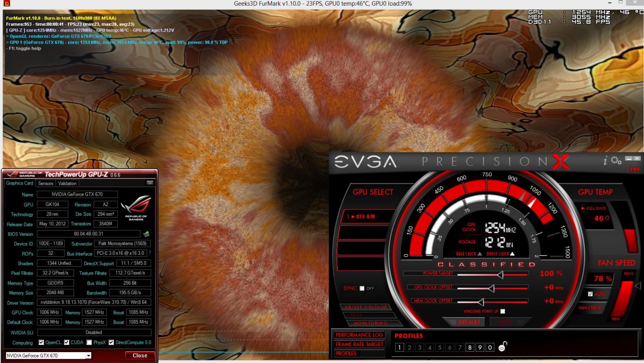
Task: Click the 78 % fan speed value
Action: [x=602, y=279]
